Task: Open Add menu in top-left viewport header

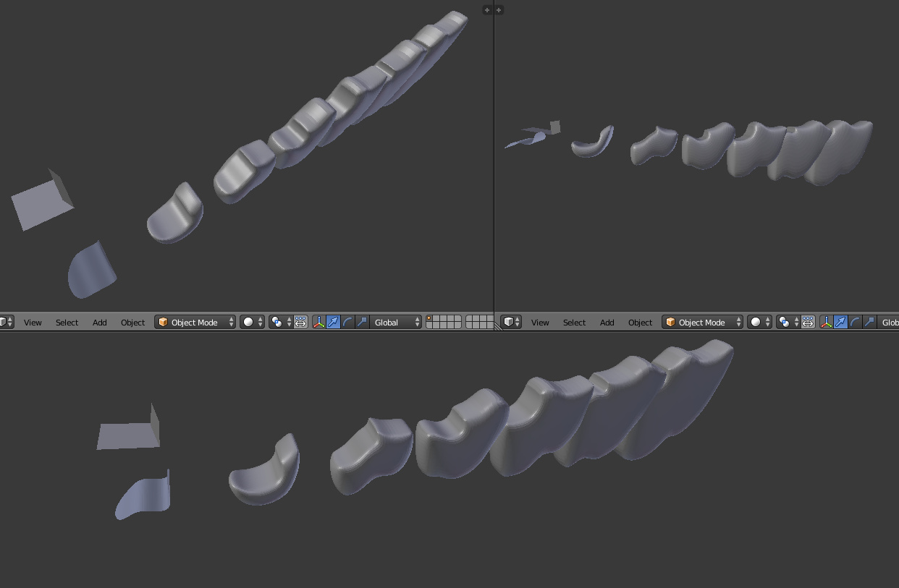Action: pos(100,323)
